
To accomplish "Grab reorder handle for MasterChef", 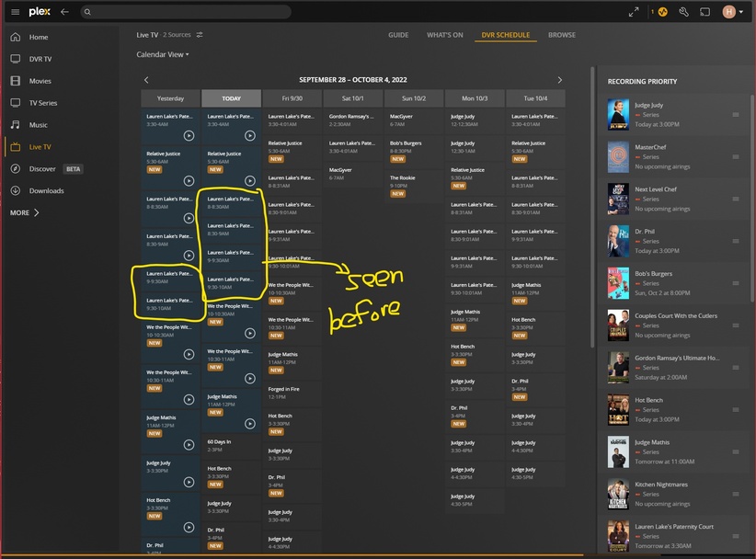I will pos(736,156).
